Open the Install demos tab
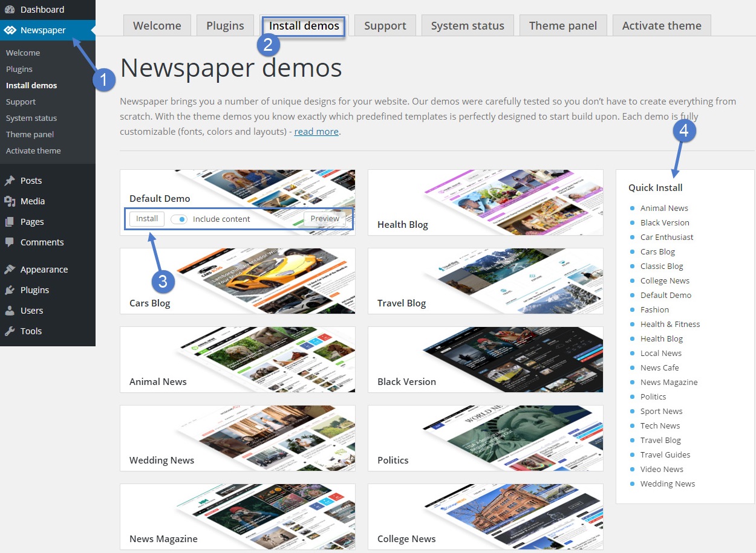This screenshot has width=756, height=553. [x=304, y=25]
